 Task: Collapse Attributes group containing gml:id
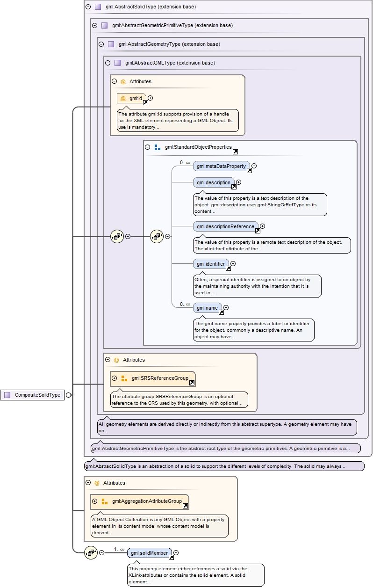pyautogui.click(x=114, y=81)
